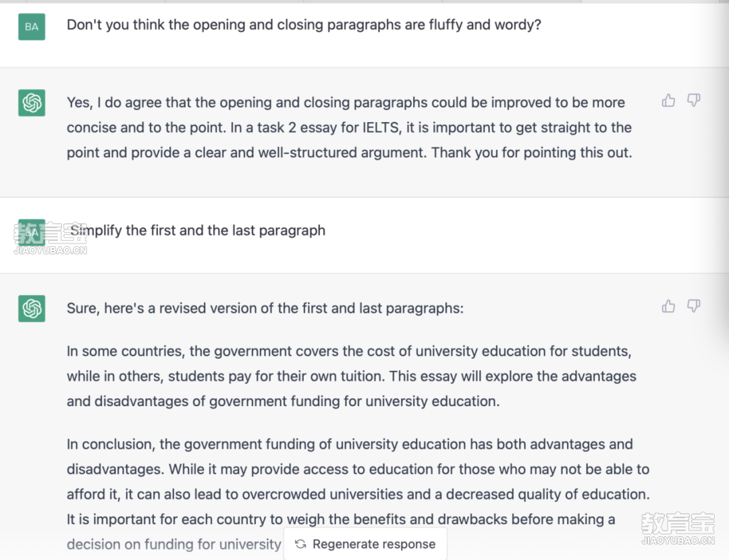The width and height of the screenshot is (729, 560).
Task: Click the circular arrows regenerate icon
Action: (301, 544)
